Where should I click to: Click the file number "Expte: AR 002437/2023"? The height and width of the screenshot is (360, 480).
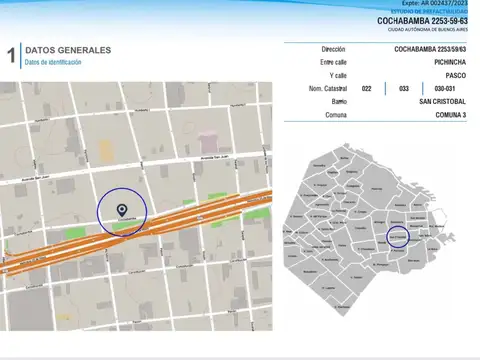[x=434, y=3]
